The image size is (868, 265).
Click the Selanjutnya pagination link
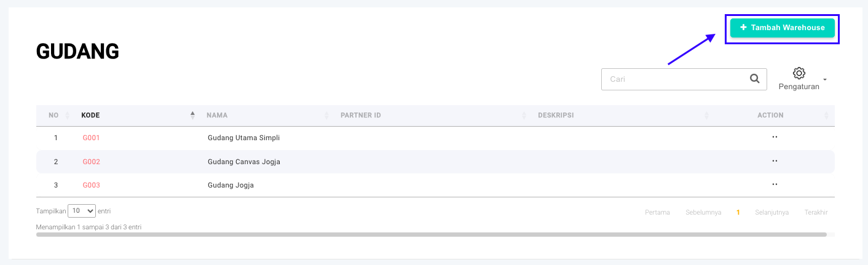click(771, 213)
